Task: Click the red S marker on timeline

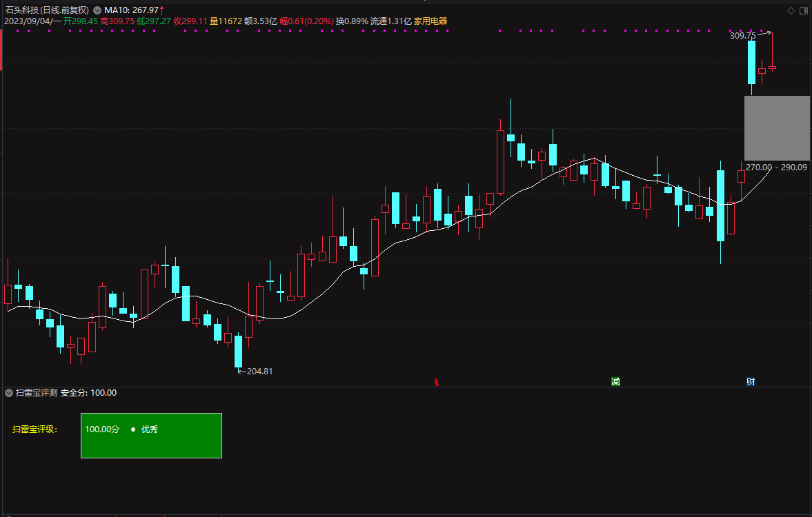Action: (x=437, y=383)
